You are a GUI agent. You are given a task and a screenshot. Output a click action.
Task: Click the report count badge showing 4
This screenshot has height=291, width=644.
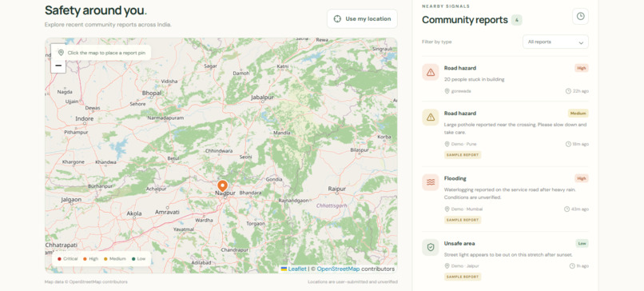click(x=516, y=20)
